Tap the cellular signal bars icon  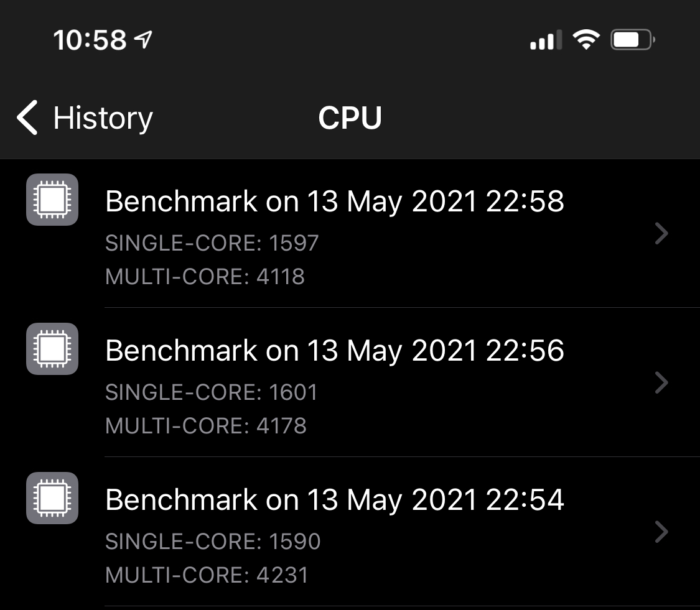tap(545, 41)
